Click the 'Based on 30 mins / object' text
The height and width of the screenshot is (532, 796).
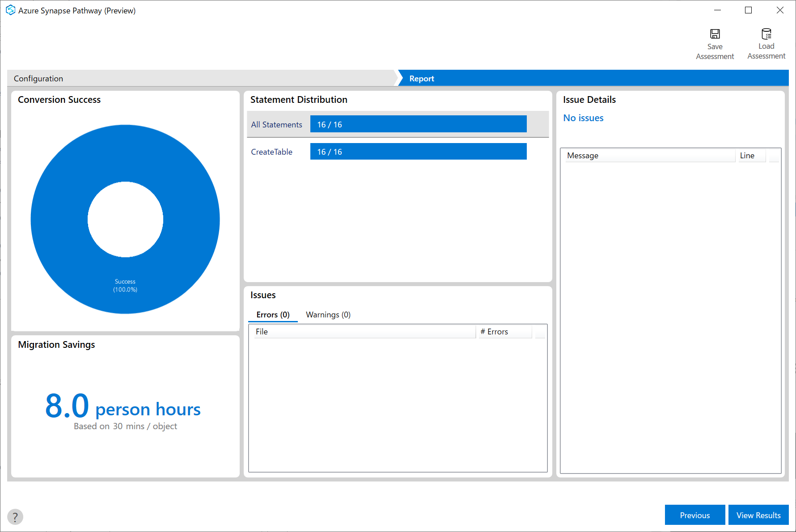click(125, 426)
